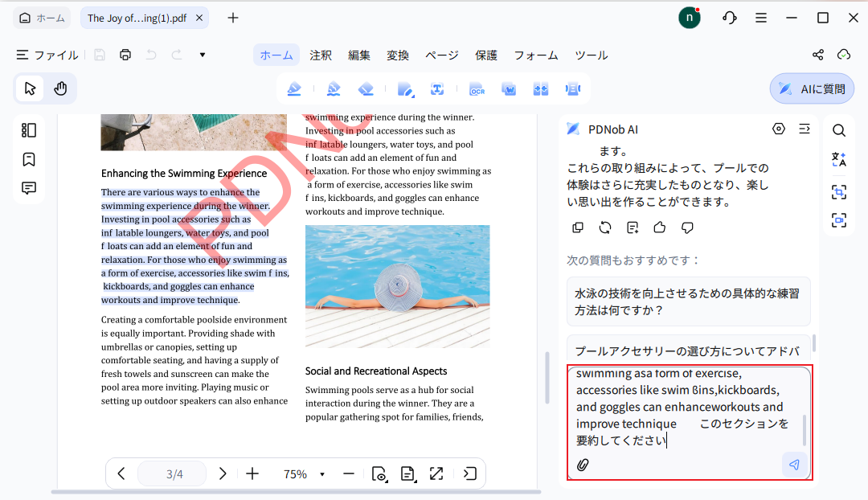Open the translate tool in the right sidebar
Screen dimensions: 868x500
pos(838,160)
